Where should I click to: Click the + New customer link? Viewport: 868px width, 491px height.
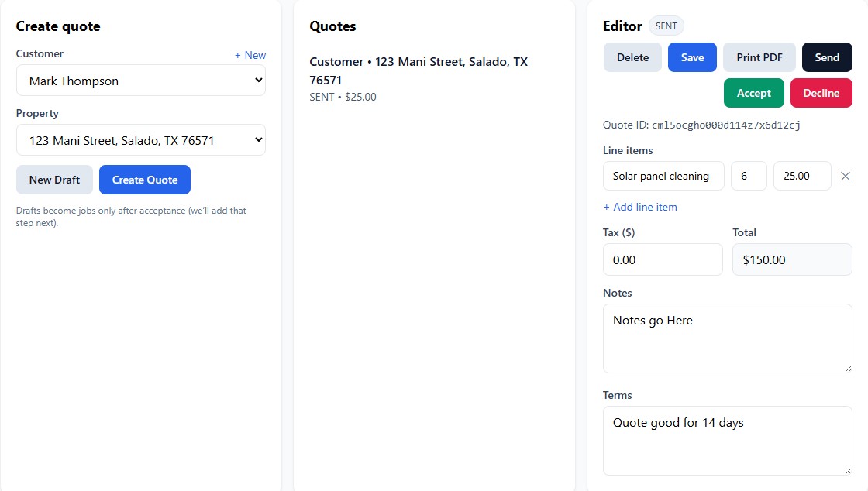coord(250,55)
